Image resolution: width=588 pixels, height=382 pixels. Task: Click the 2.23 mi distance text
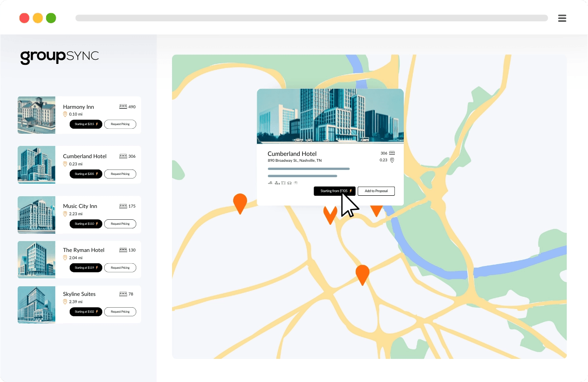pyautogui.click(x=76, y=214)
